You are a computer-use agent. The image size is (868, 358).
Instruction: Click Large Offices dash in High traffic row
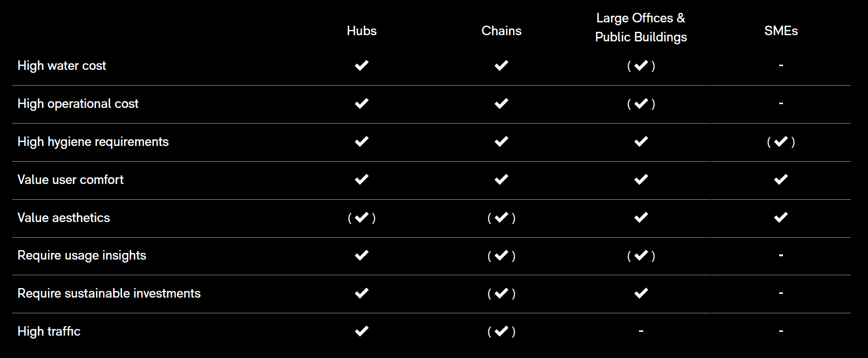[x=641, y=331]
